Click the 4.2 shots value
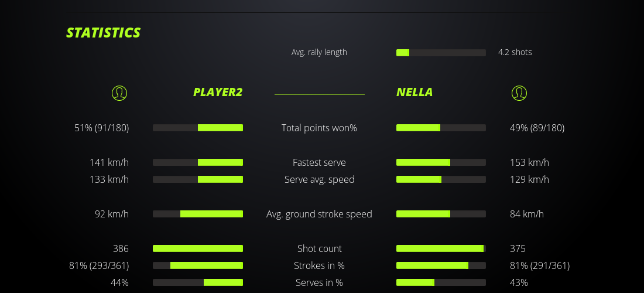 (x=515, y=52)
